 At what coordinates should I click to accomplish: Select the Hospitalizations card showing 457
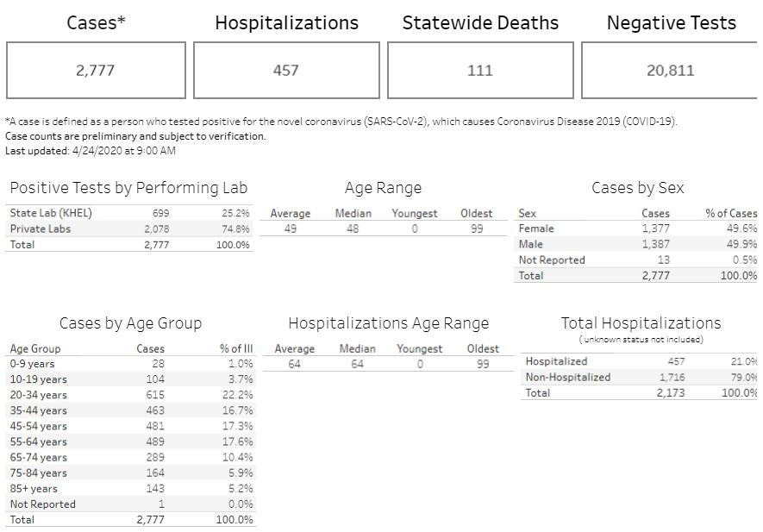click(286, 71)
